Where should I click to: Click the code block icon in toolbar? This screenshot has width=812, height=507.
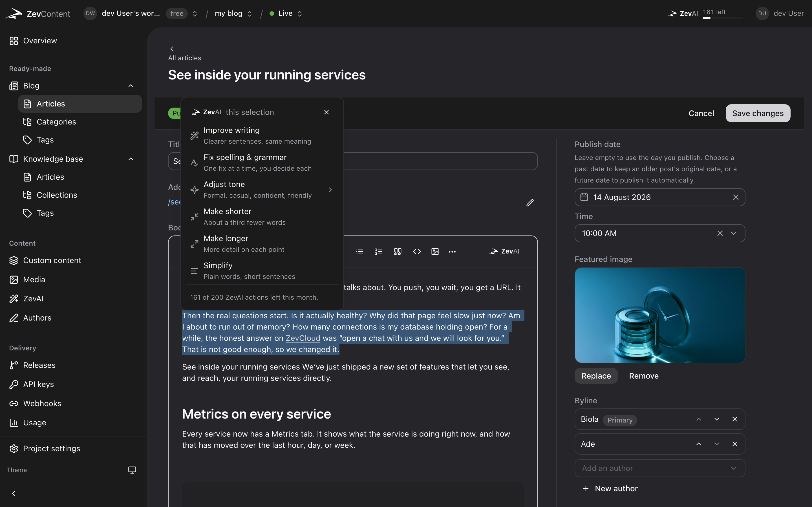(417, 252)
